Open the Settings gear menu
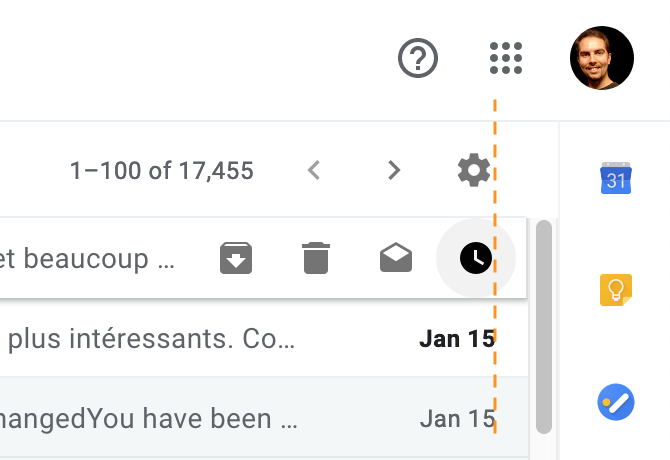Image resolution: width=670 pixels, height=460 pixels. [473, 170]
